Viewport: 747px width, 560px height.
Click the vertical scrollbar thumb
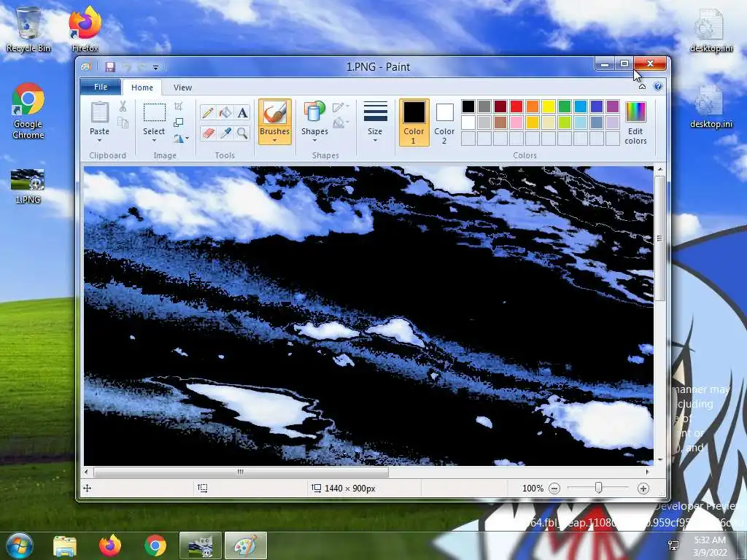[659, 238]
